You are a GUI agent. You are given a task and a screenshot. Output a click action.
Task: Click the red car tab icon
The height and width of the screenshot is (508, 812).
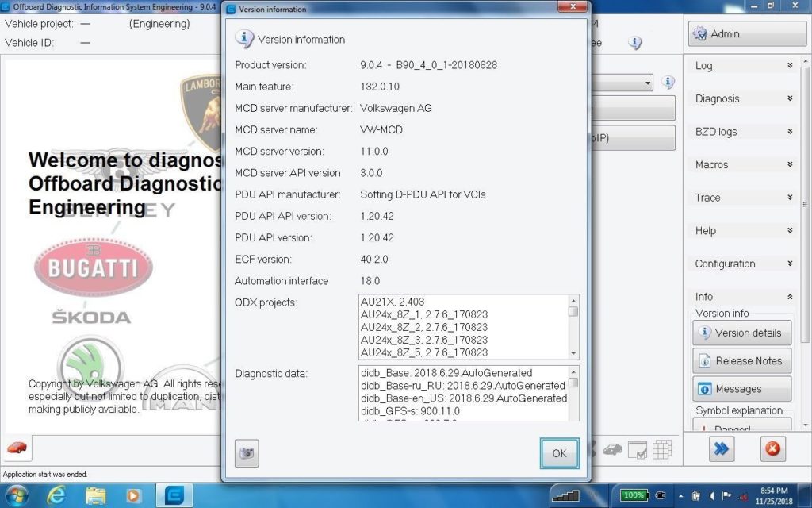(x=17, y=448)
